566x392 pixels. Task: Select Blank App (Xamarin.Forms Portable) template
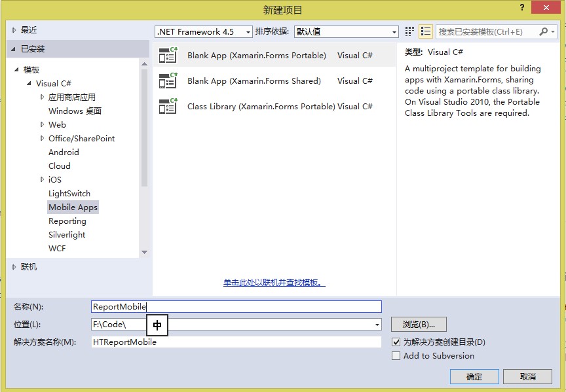[x=274, y=55]
